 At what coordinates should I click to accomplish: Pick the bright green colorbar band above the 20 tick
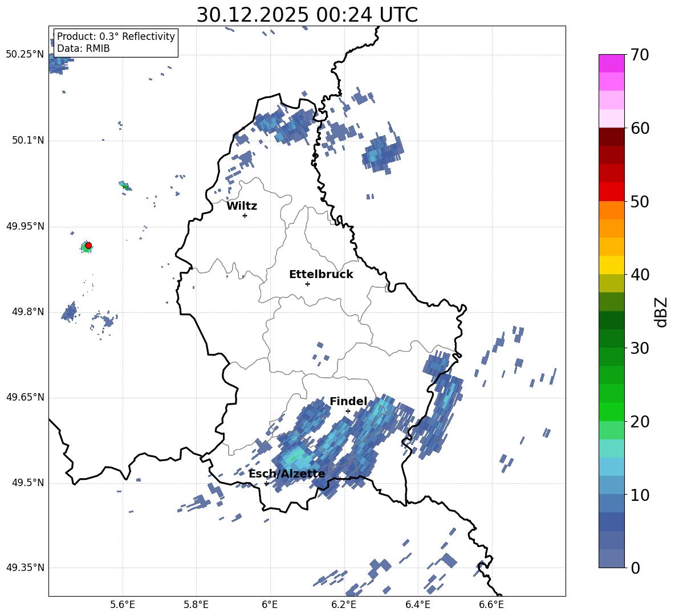[x=611, y=411]
